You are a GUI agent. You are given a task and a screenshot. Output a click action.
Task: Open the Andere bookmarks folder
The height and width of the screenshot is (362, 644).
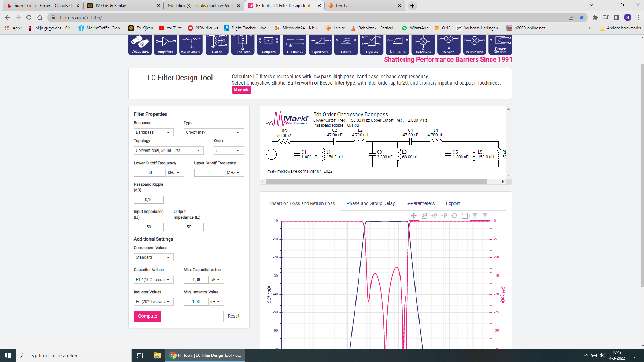tap(620, 28)
